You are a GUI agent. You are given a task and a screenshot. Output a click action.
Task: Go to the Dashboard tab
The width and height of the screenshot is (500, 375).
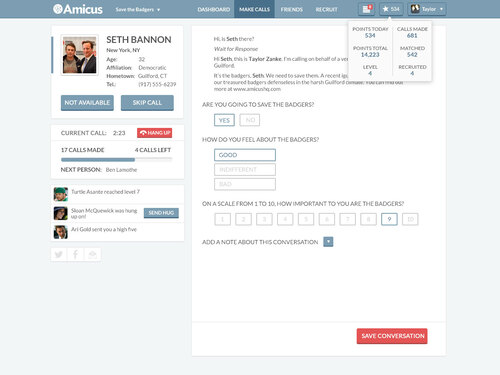click(214, 9)
